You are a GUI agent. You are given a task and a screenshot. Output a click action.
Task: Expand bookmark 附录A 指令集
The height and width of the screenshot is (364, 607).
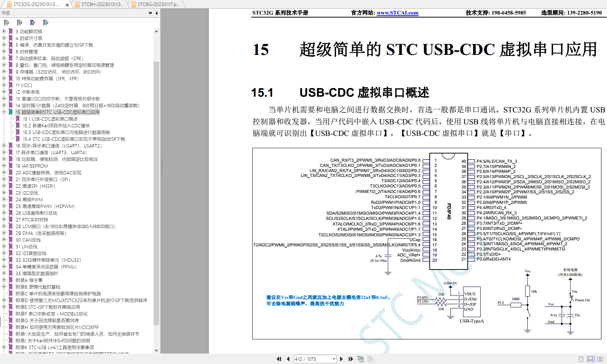tap(4, 280)
